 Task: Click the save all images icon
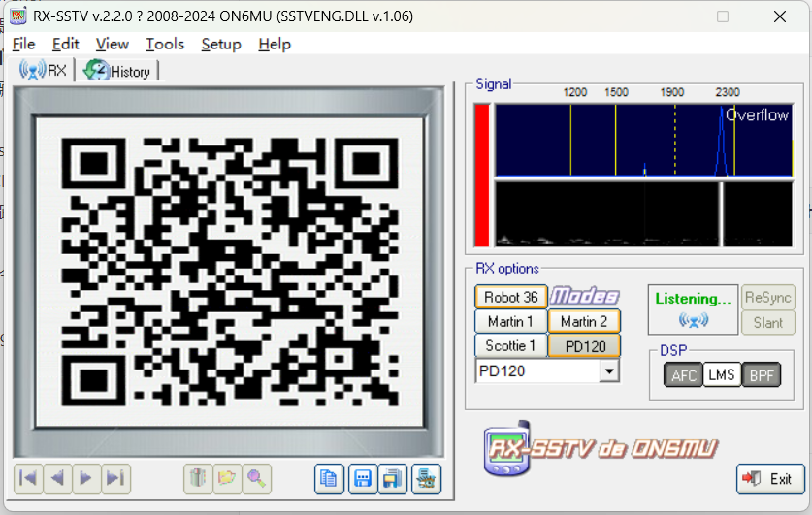click(x=393, y=478)
